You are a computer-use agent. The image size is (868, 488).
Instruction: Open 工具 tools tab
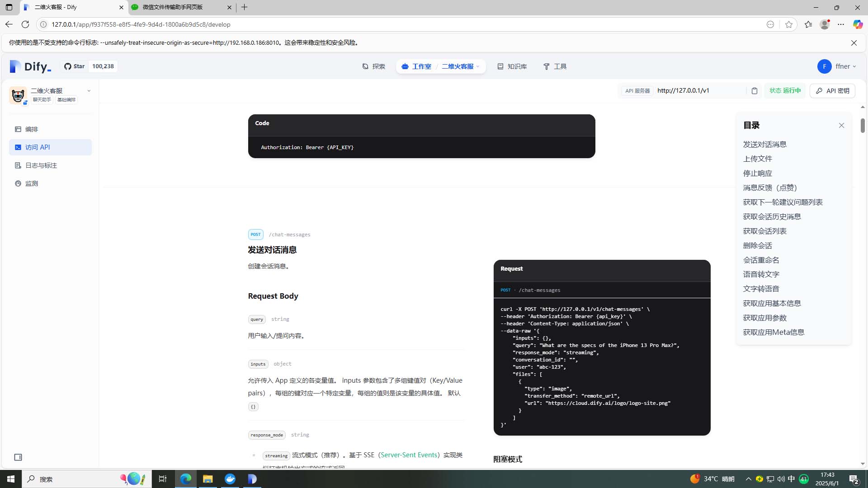555,66
